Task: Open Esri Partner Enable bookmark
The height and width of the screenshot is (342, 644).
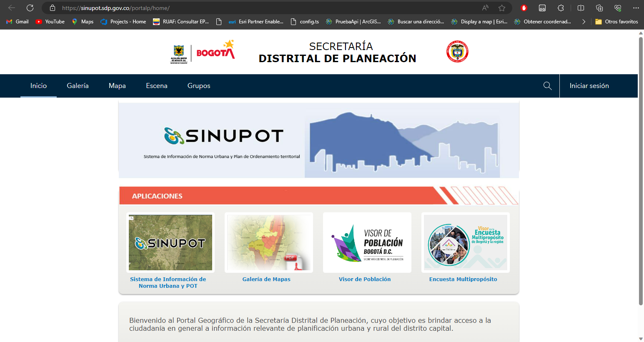Action: point(256,22)
